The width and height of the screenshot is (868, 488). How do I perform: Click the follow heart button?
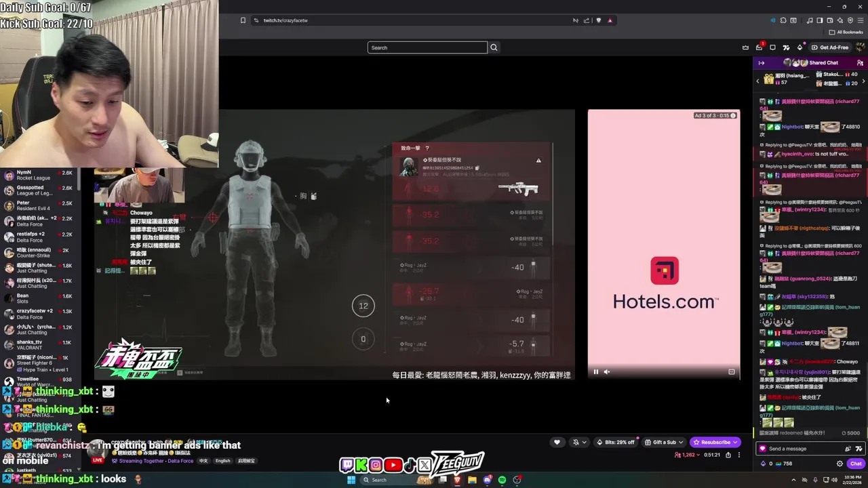[x=557, y=443]
